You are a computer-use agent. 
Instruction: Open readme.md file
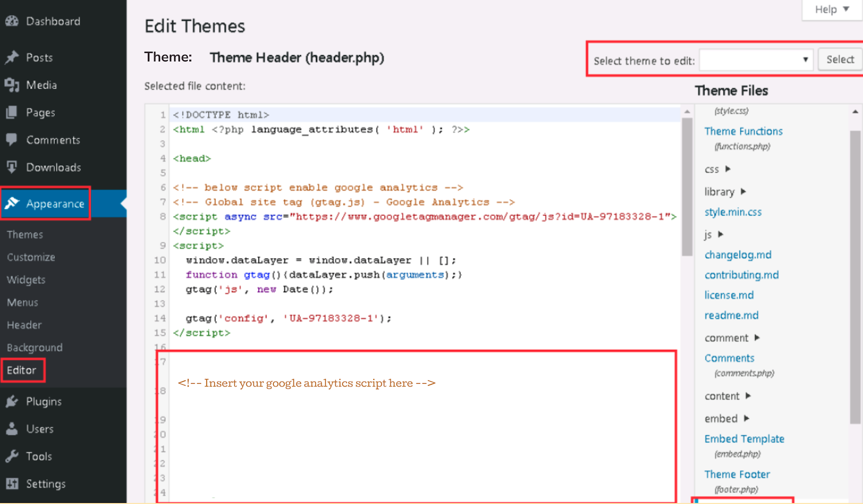(731, 315)
